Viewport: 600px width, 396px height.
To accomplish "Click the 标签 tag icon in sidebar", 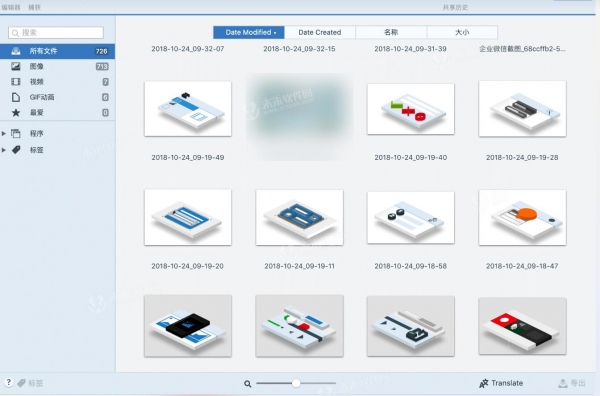I will 16,150.
